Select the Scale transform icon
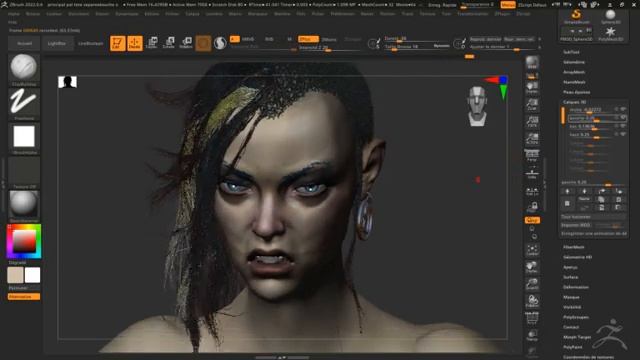 [x=169, y=43]
